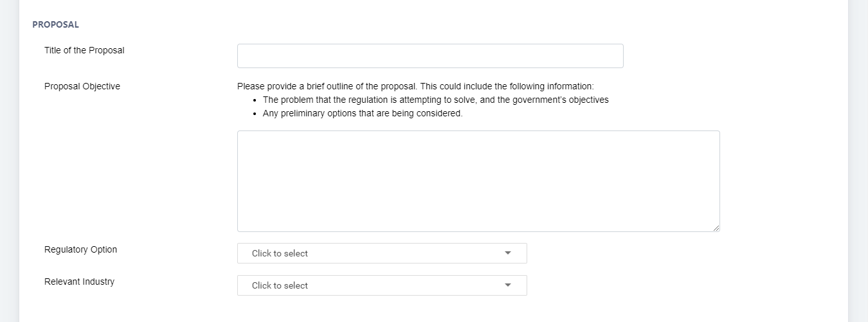Click the "Title of the Proposal" label
This screenshot has width=868, height=322.
(84, 50)
